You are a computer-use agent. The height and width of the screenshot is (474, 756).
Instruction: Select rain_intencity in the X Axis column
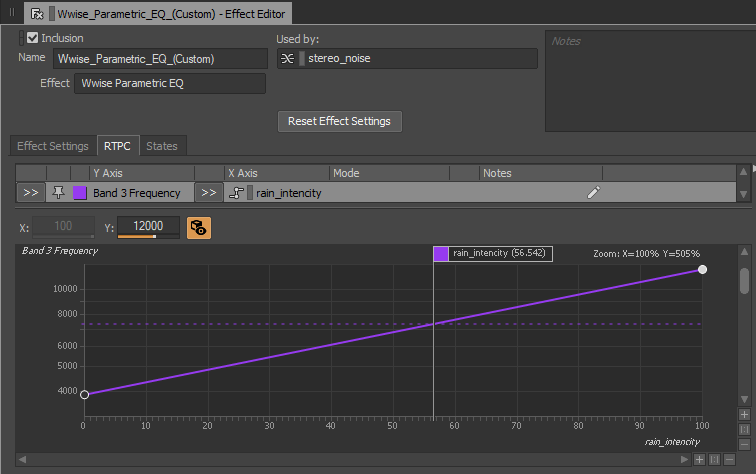(x=288, y=193)
